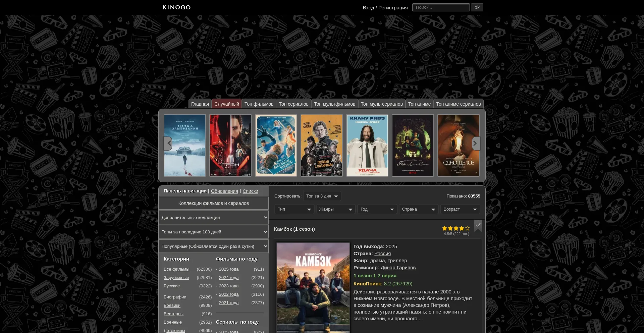This screenshot has height=333, width=644.
Task: Click the Регистрация link
Action: coord(393,8)
